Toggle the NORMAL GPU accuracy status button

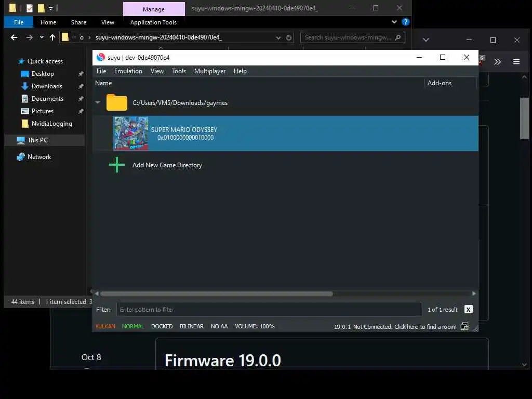[132, 326]
